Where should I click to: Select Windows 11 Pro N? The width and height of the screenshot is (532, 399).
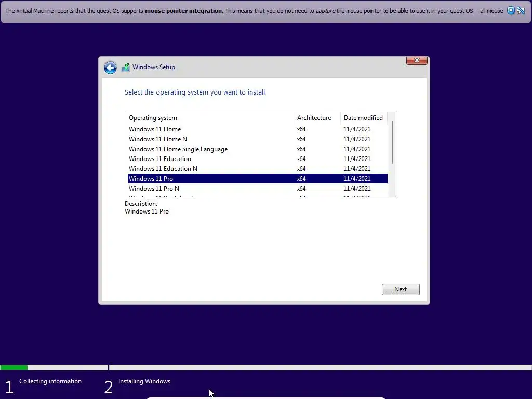tap(258, 188)
